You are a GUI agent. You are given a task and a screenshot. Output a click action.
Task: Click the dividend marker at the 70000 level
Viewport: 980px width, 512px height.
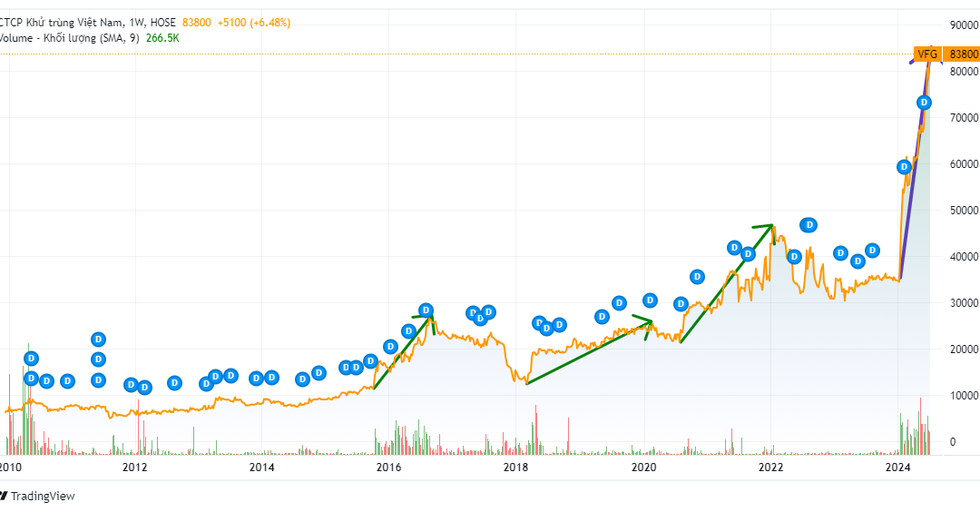click(x=924, y=103)
